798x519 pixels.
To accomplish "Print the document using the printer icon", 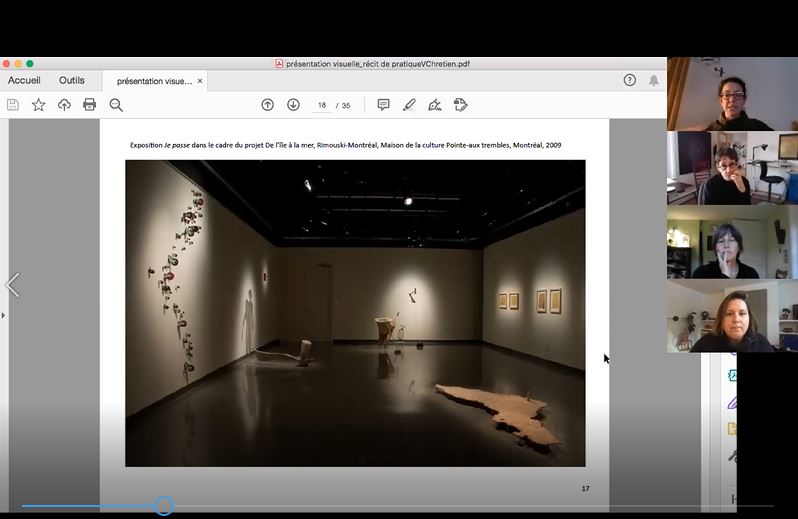I will coord(90,105).
